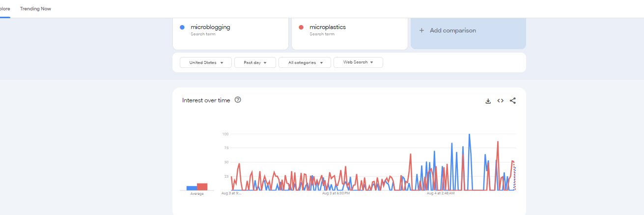Click the 100 y-axis value
This screenshot has width=644, height=215.
(225, 134)
